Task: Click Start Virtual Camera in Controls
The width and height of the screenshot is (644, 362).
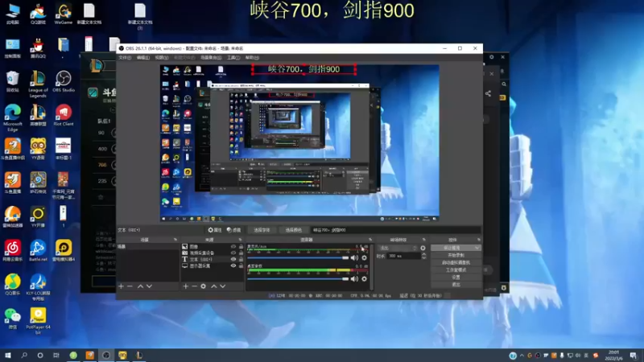Action: coord(456,263)
